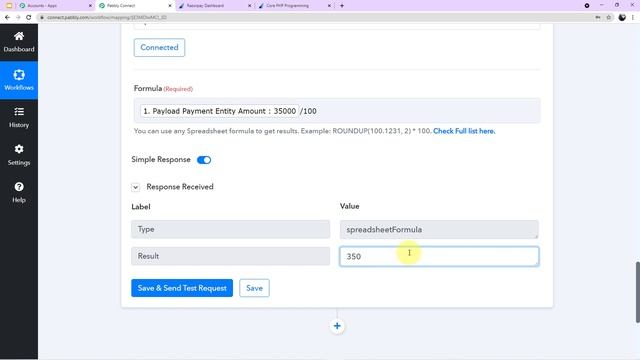Click the Chrome recording indicator icon
Screen dimensions: 640x360
(587, 6)
